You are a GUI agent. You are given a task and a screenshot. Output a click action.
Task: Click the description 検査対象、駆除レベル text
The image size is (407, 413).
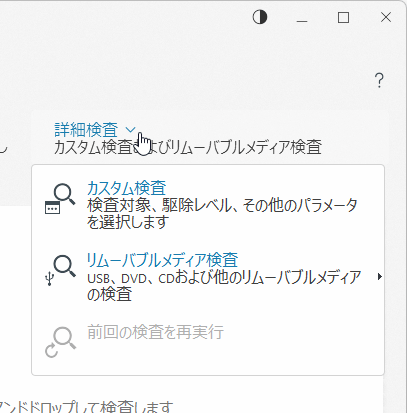pos(222,213)
